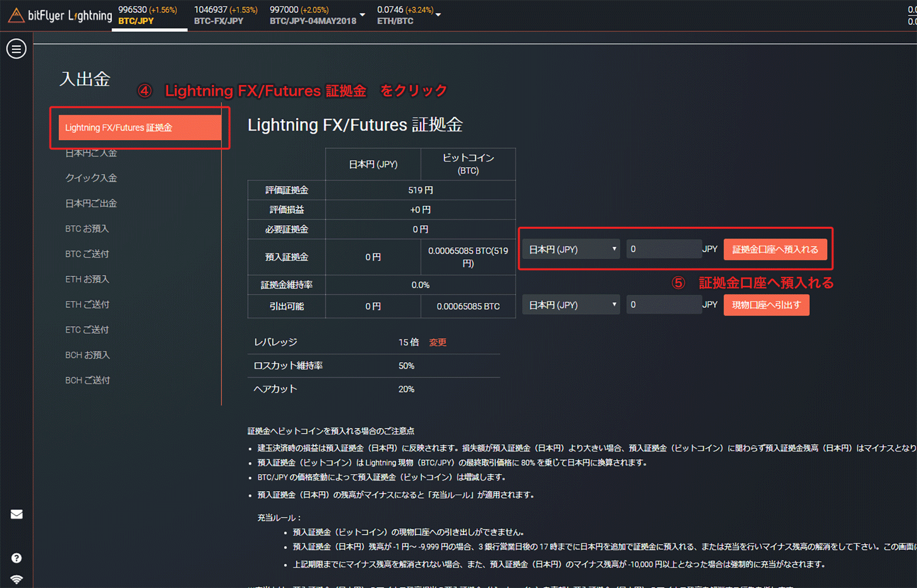Click the 519 円 評価証拠金 value

(420, 190)
